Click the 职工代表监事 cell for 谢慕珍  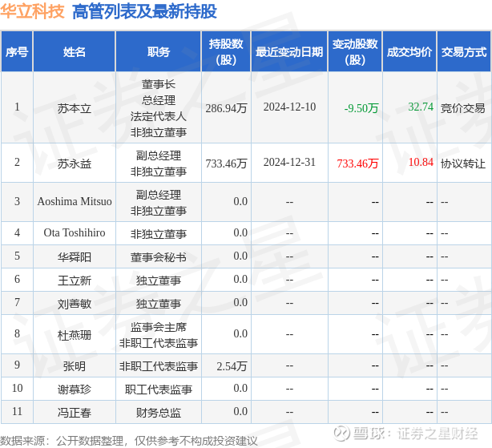(159, 389)
